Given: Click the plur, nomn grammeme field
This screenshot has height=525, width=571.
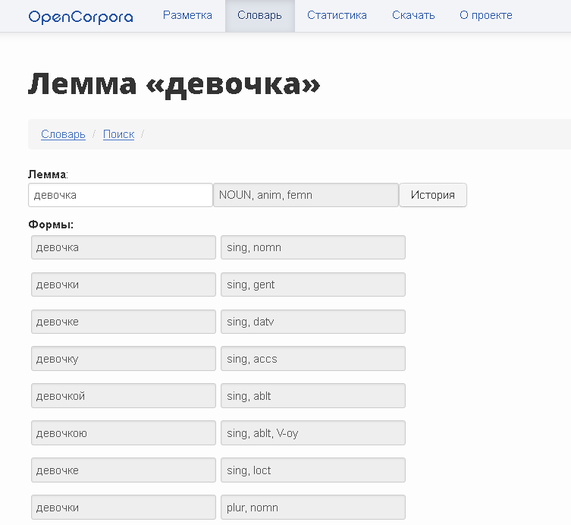Looking at the screenshot, I should [x=313, y=507].
